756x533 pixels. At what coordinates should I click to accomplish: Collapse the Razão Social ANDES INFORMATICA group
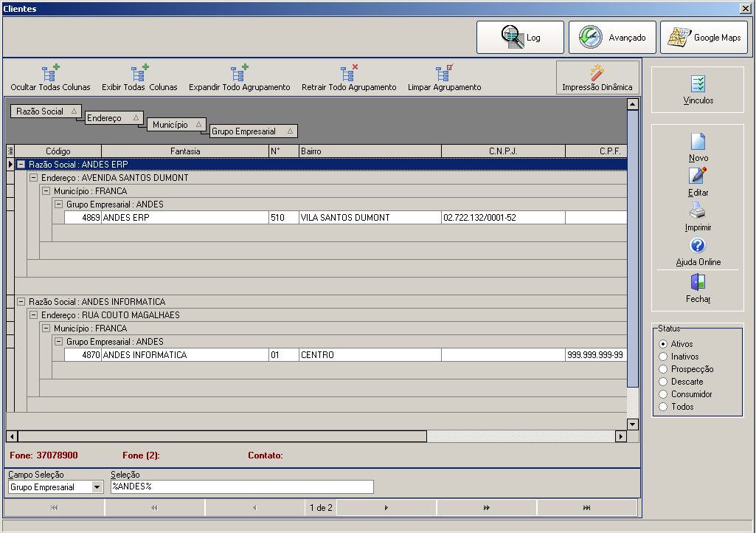(x=21, y=302)
